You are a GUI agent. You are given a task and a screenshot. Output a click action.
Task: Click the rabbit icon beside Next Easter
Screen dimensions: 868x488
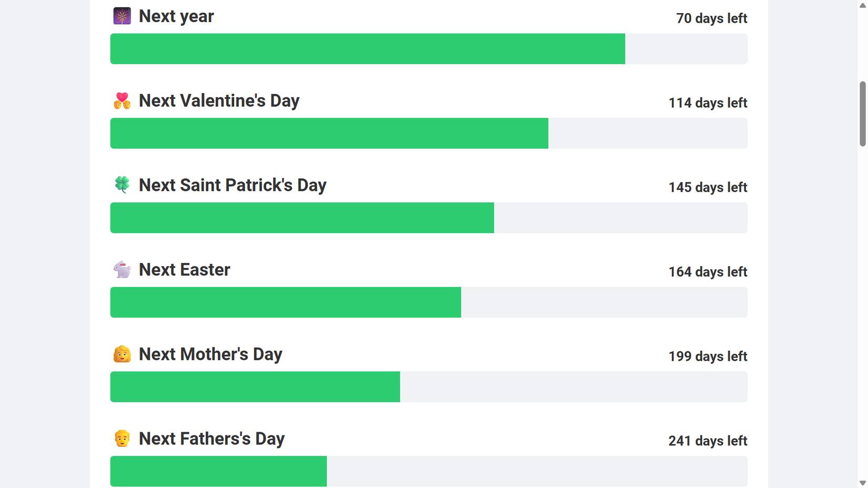point(122,269)
